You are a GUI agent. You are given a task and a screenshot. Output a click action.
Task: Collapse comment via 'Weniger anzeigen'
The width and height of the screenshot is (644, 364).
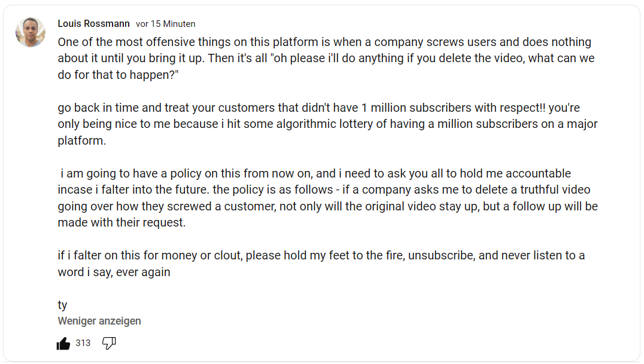tap(99, 321)
